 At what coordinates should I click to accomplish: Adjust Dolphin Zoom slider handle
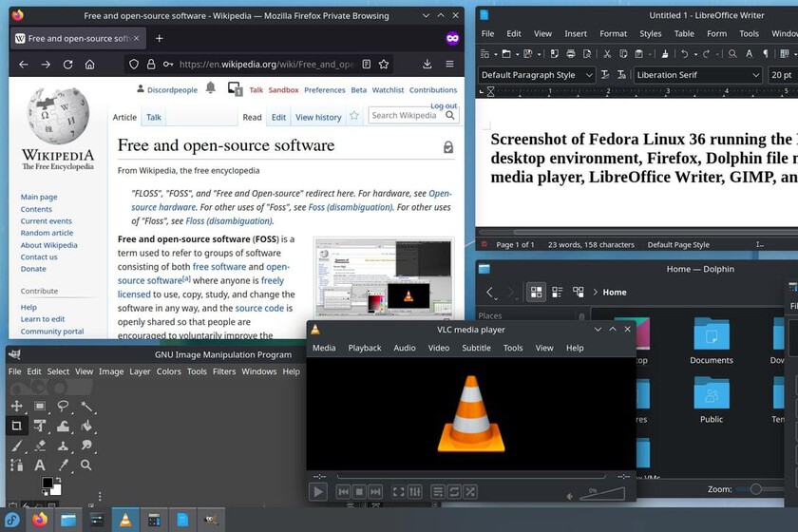click(x=756, y=489)
